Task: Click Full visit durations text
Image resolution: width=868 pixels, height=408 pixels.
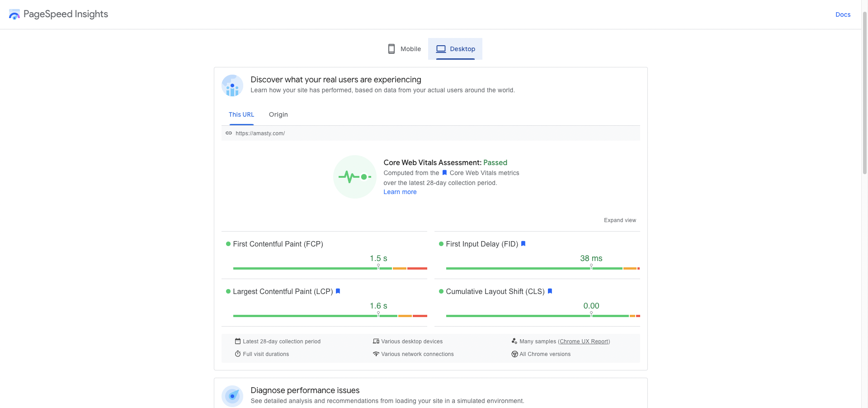Action: (266, 354)
